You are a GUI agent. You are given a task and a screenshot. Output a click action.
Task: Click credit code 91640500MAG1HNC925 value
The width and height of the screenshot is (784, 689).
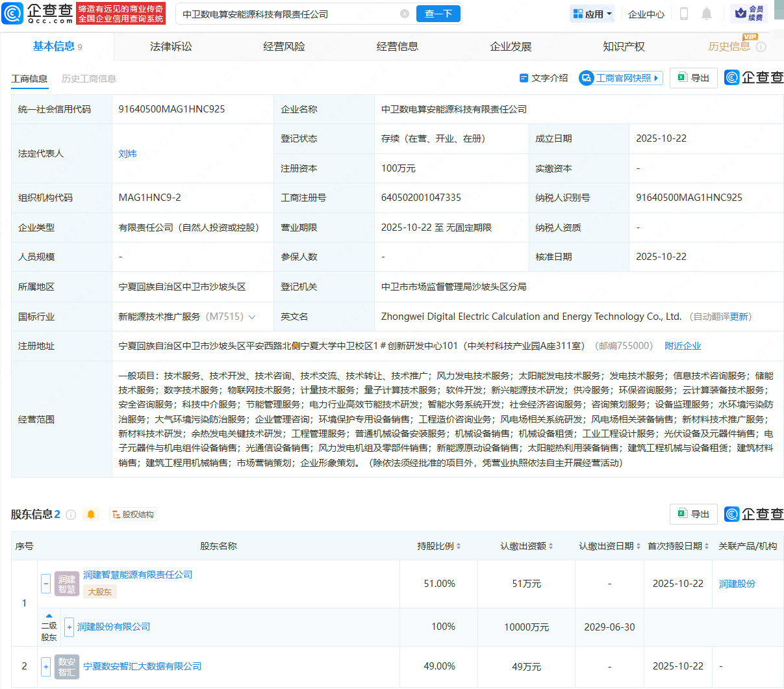[x=171, y=109]
